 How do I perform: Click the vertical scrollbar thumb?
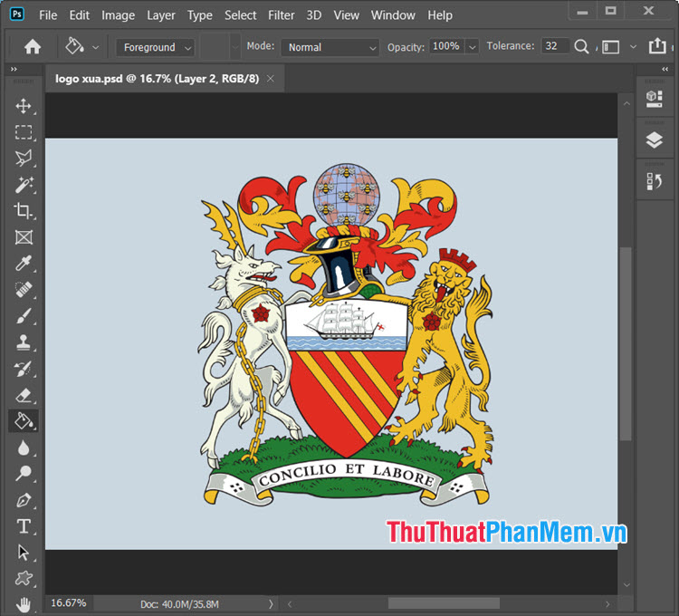[626, 344]
